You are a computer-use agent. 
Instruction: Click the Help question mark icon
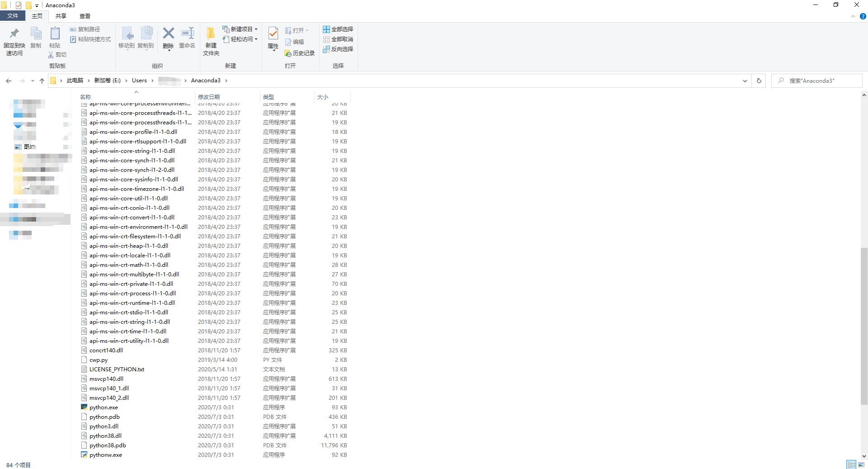pos(863,16)
